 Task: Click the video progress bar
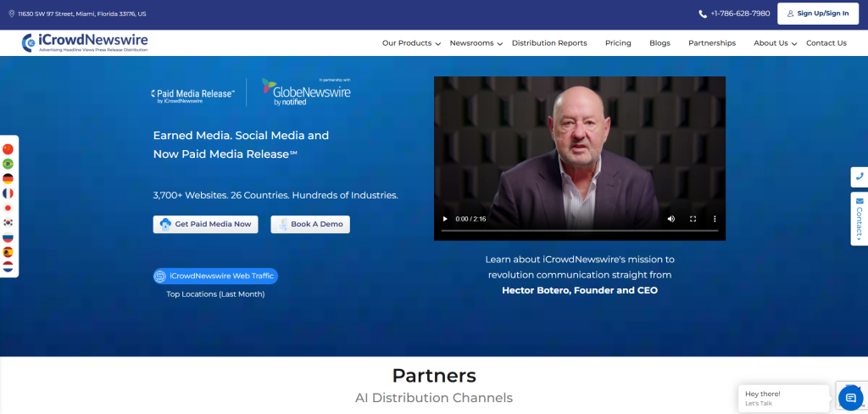pos(580,230)
